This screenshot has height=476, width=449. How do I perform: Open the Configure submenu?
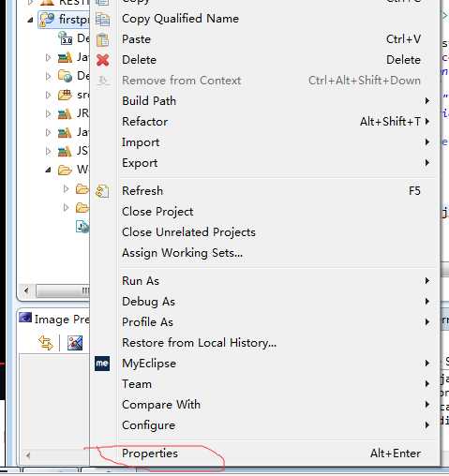point(148,425)
